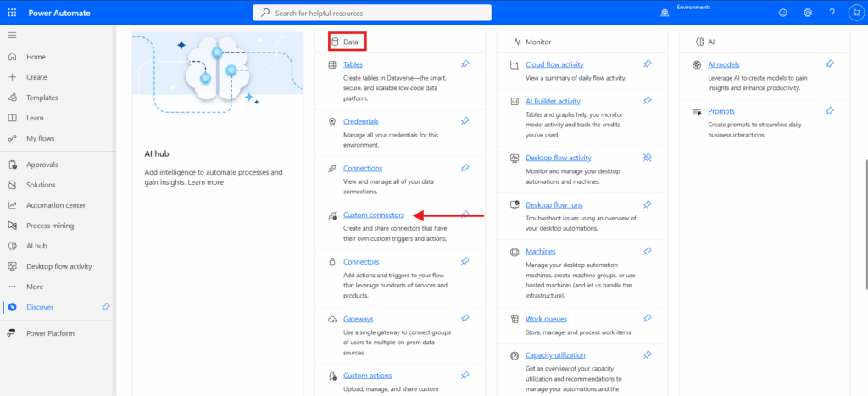Click the AI models brain icon
This screenshot has width=868, height=396.
coord(697,64)
